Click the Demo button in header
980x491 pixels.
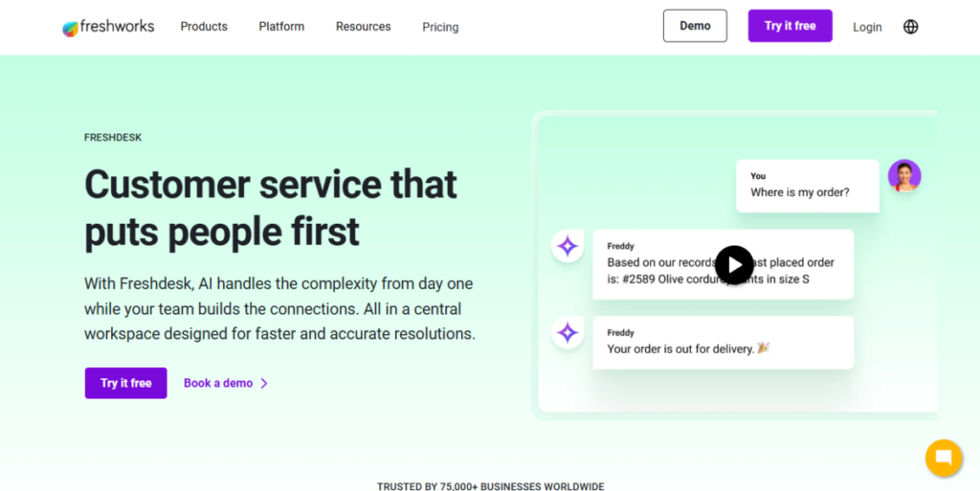point(695,26)
